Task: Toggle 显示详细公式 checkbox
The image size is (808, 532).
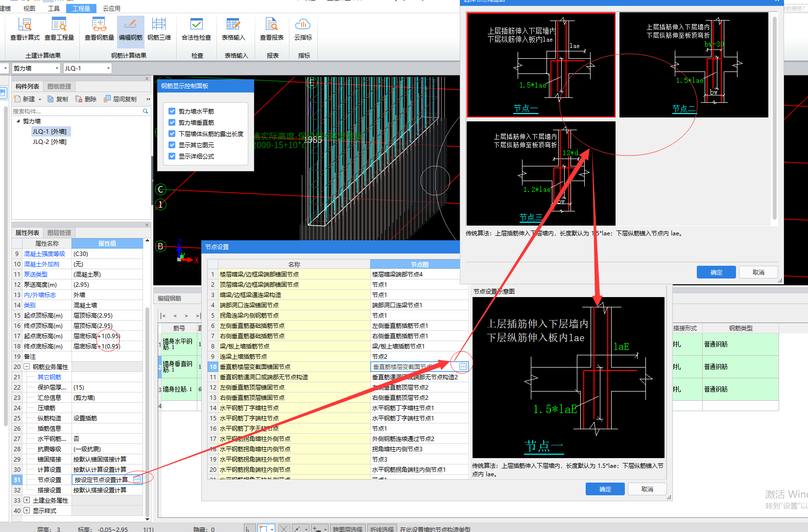Action: (172, 156)
